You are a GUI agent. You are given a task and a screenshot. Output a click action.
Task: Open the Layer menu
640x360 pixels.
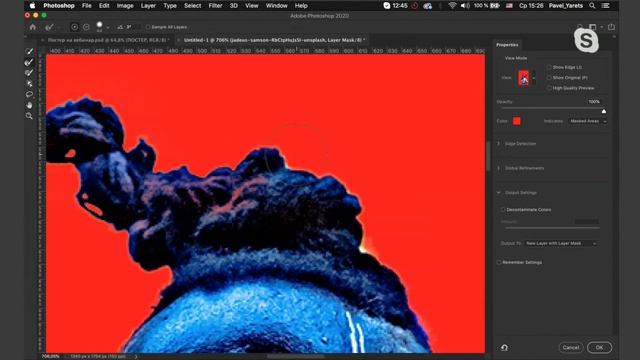pyautogui.click(x=148, y=6)
